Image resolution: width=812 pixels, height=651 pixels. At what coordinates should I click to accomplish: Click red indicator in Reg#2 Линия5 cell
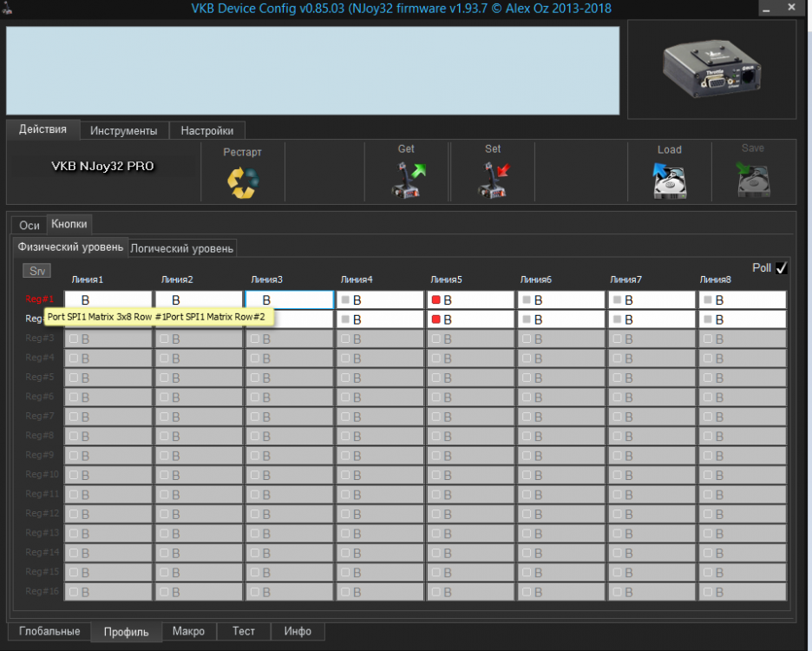tap(436, 319)
